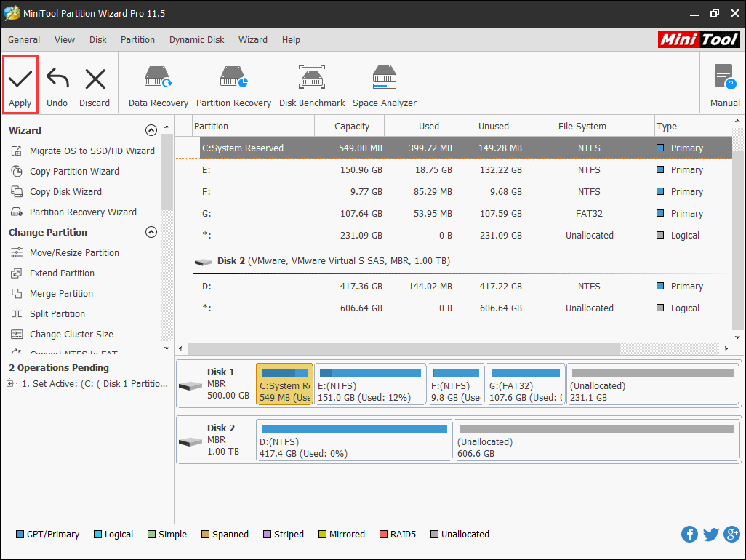Select 606.6 GB unallocated block in disk map
746x560 pixels.
(597, 440)
